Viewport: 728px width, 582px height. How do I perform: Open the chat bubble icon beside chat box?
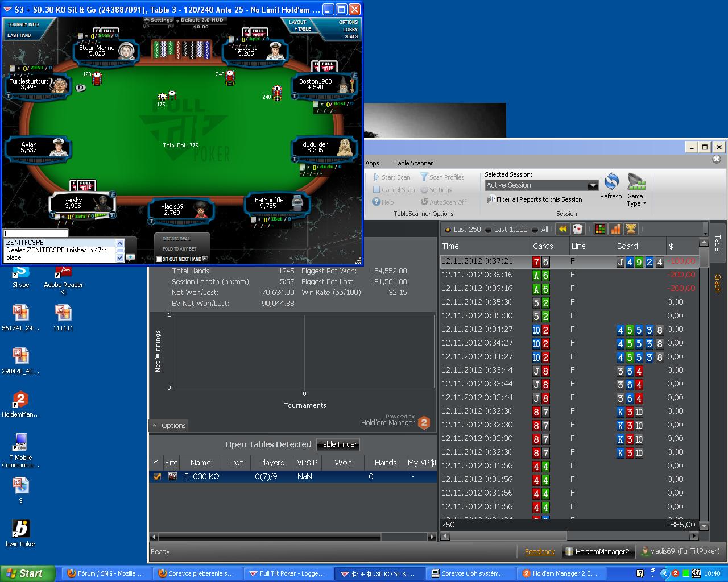click(x=130, y=257)
